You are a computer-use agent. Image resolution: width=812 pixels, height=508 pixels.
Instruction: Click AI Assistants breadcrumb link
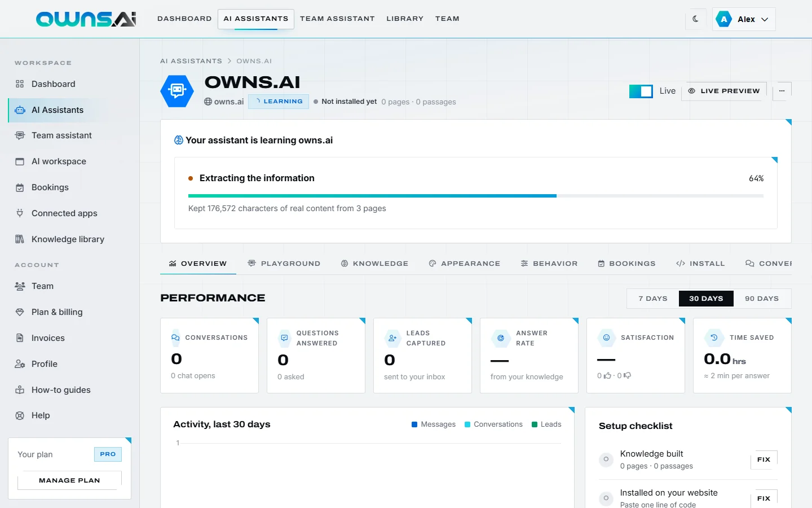(191, 61)
